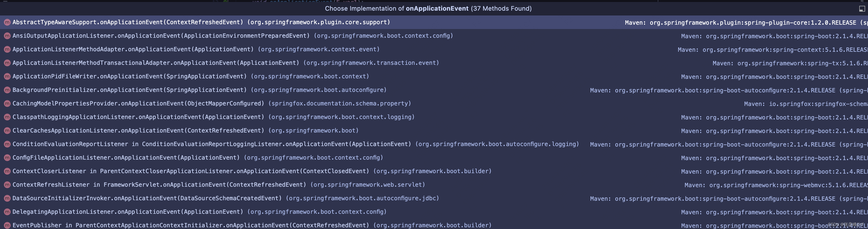Click package (org.springframework.plugin.core.support) text

tap(319, 22)
